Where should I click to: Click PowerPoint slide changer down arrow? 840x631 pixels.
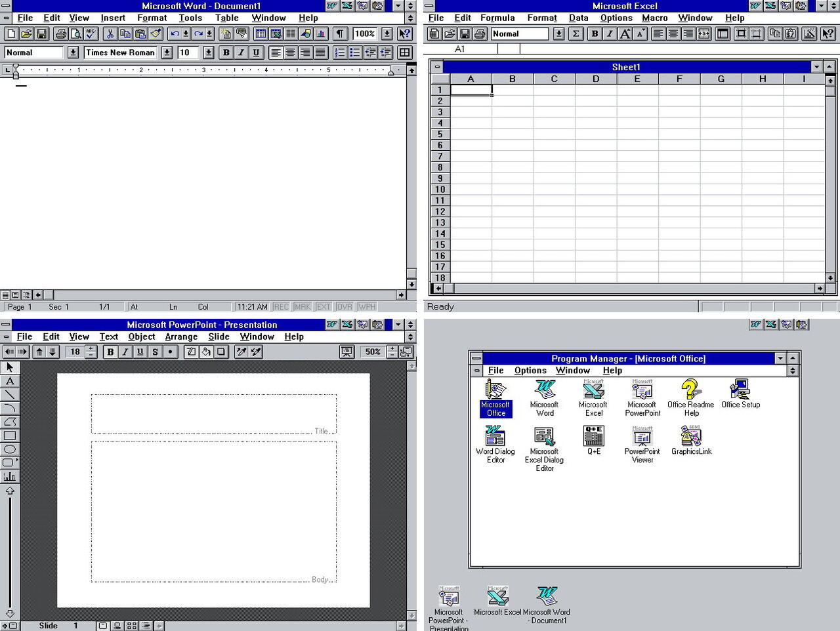pos(10,614)
